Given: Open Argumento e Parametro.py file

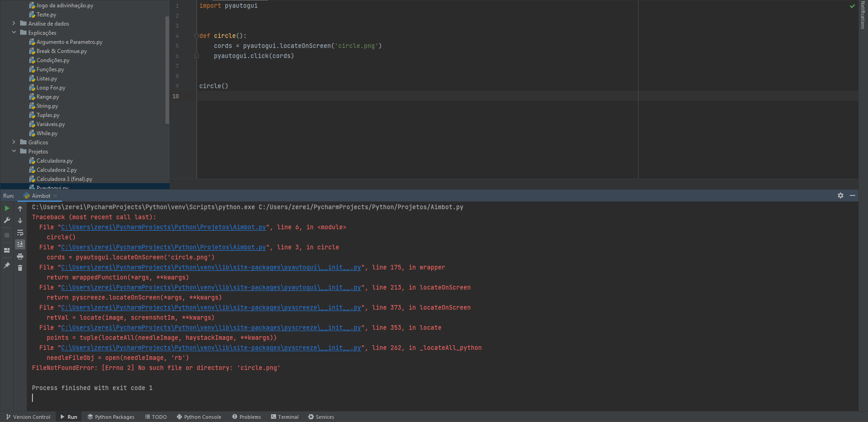Looking at the screenshot, I should point(69,42).
